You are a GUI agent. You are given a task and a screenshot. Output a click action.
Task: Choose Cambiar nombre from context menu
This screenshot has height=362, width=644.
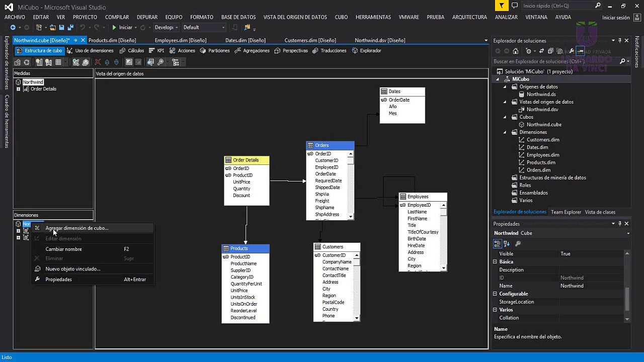tap(93, 249)
